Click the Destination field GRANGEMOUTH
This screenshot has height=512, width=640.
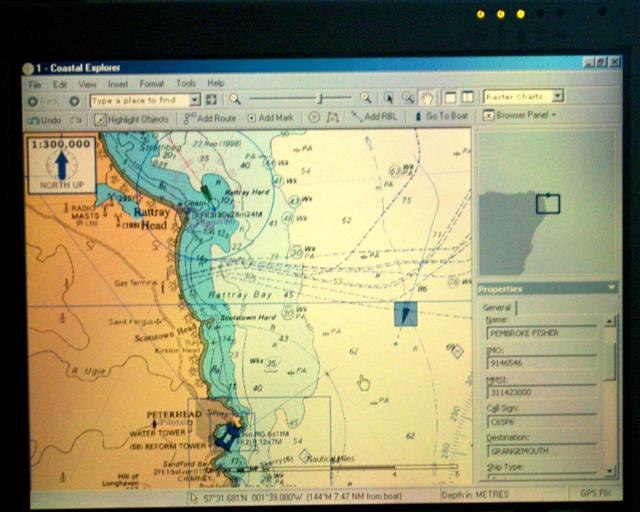542,451
